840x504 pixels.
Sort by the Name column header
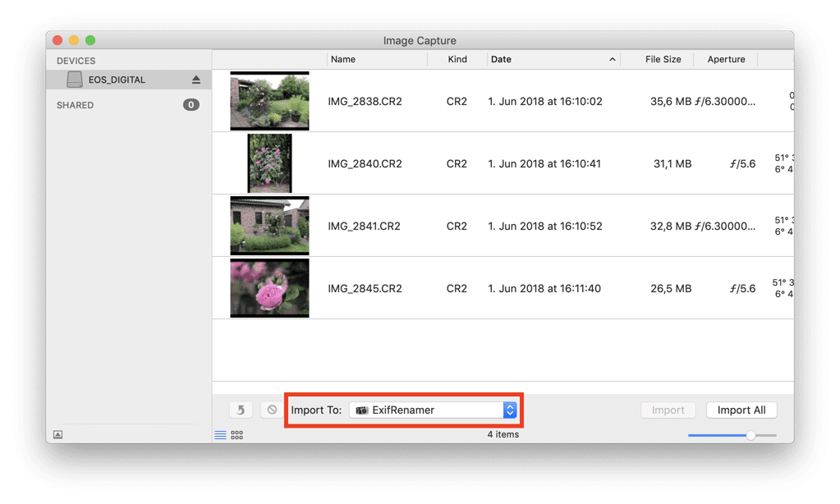[x=343, y=60]
